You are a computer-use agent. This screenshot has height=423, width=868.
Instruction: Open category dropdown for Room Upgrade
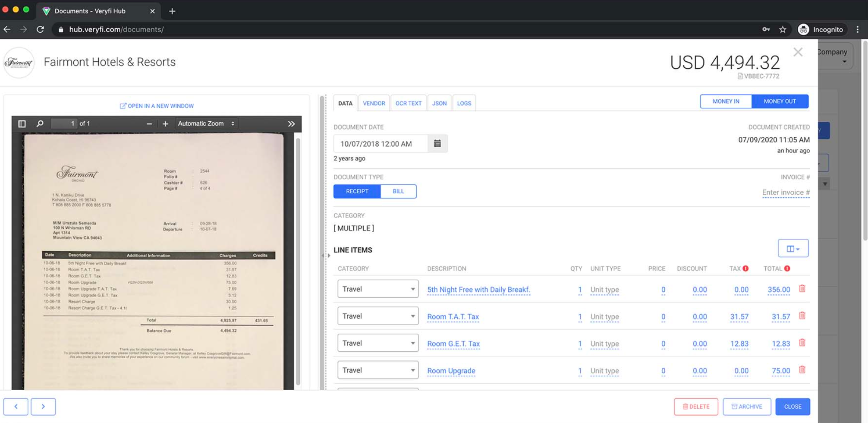coord(378,370)
